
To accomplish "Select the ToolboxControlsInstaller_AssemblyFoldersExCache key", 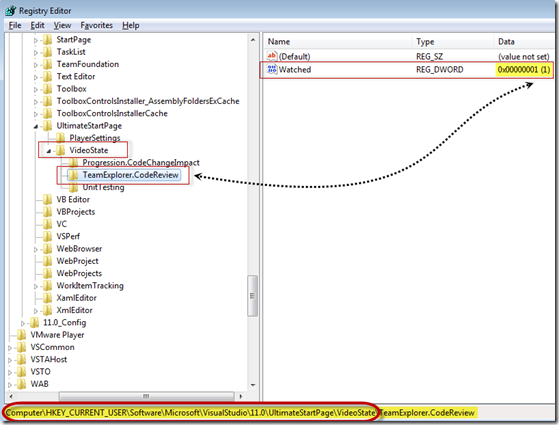I will pyautogui.click(x=148, y=101).
